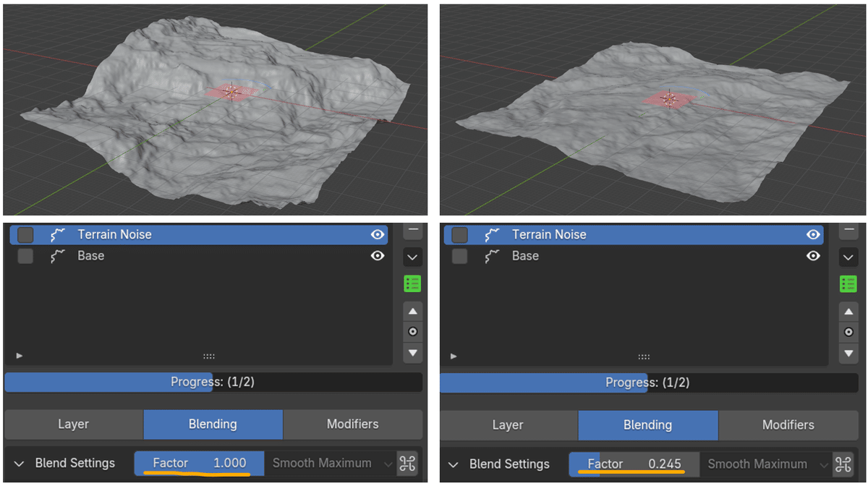
Task: Click the target circle icon between the arrows
Action: (412, 331)
